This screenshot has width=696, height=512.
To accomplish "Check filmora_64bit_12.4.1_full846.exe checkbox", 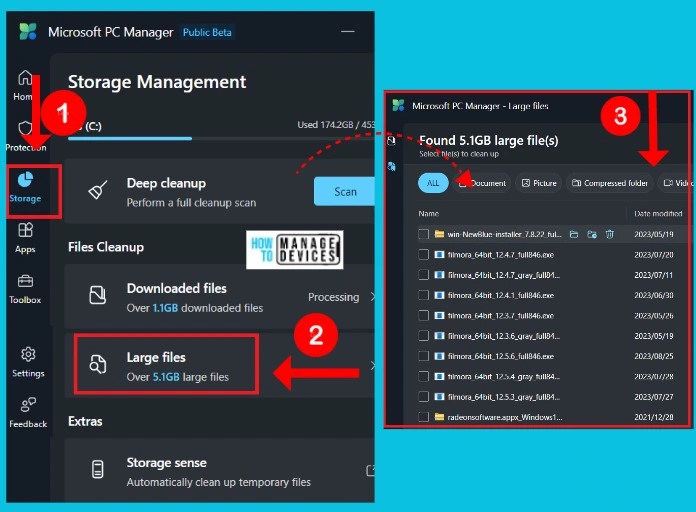I will pyautogui.click(x=423, y=295).
